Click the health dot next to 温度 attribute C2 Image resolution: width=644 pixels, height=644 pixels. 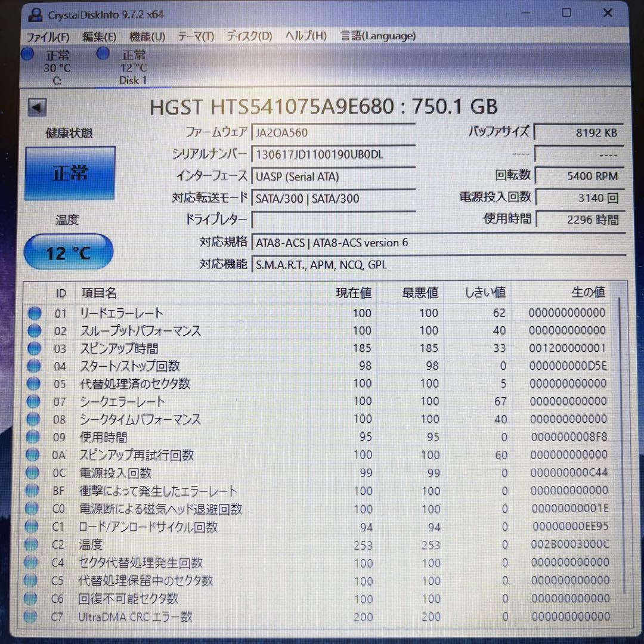coord(34,544)
